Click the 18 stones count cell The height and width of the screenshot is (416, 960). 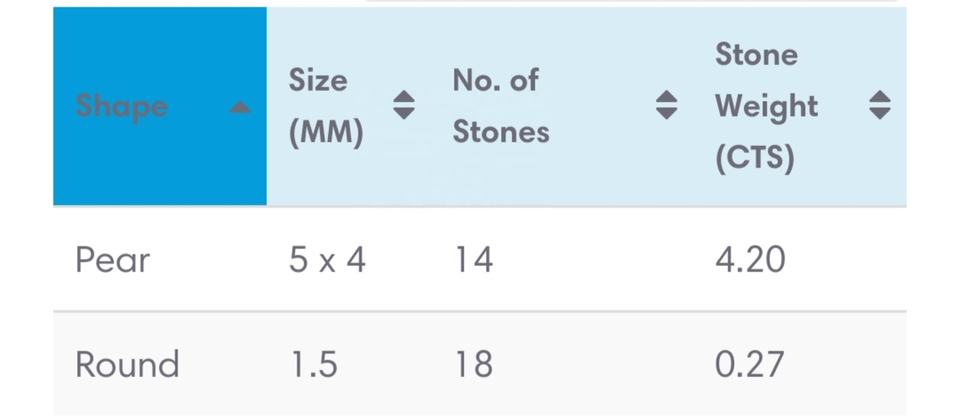[x=473, y=364]
